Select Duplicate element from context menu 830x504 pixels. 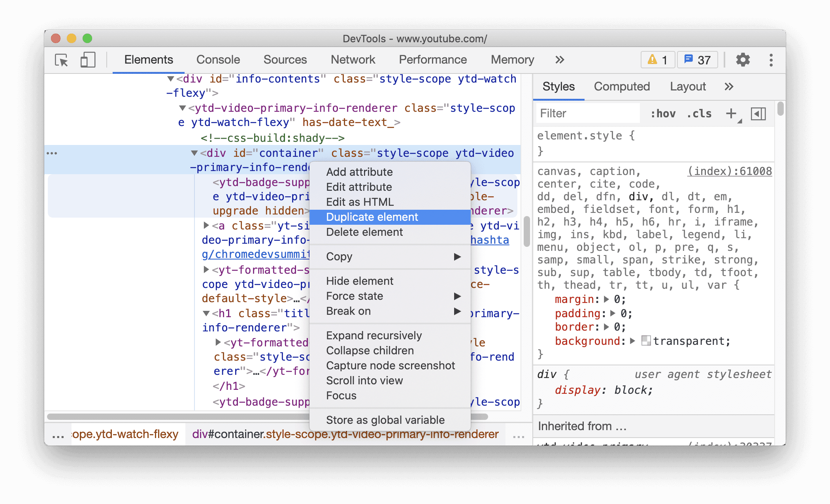coord(371,217)
